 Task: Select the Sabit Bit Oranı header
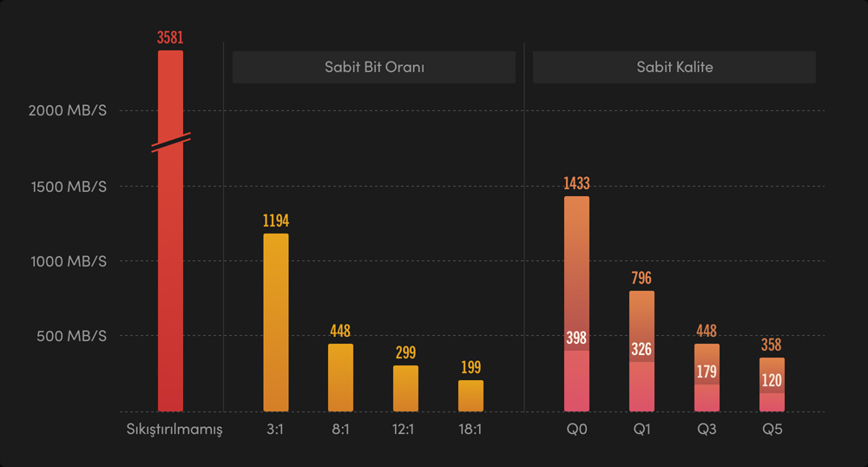point(374,67)
